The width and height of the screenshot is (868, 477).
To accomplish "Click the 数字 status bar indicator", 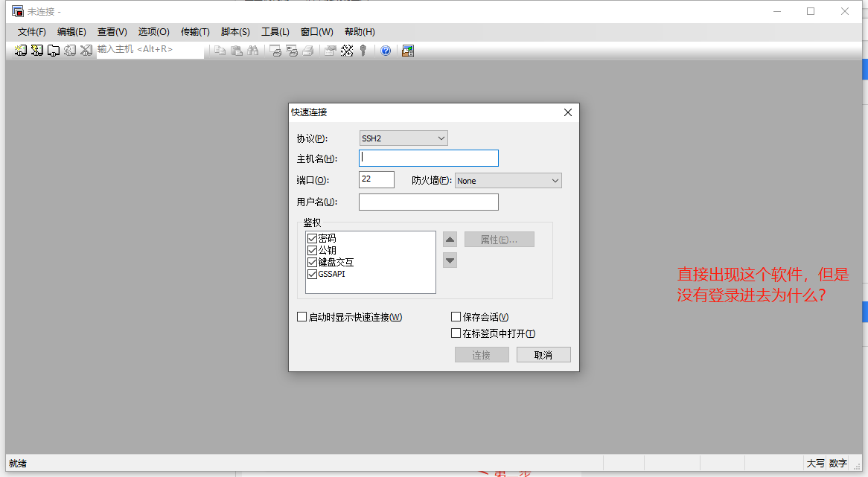I will 838,464.
